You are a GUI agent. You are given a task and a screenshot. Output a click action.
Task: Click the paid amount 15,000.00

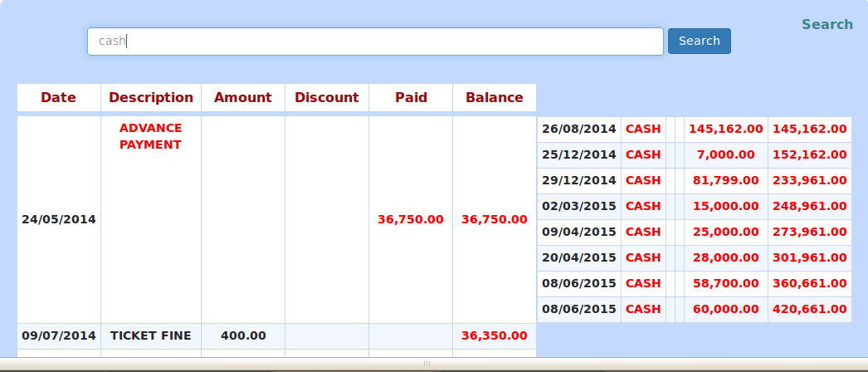point(726,206)
